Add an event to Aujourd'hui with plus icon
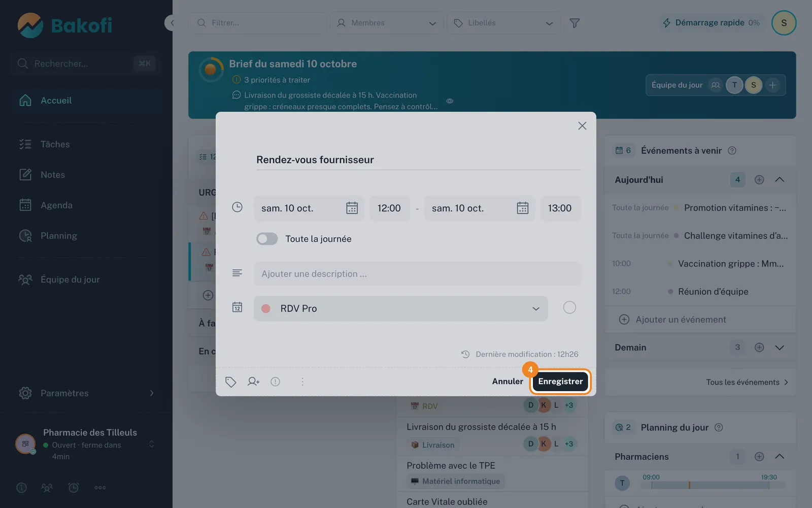This screenshot has height=508, width=812. pos(759,179)
